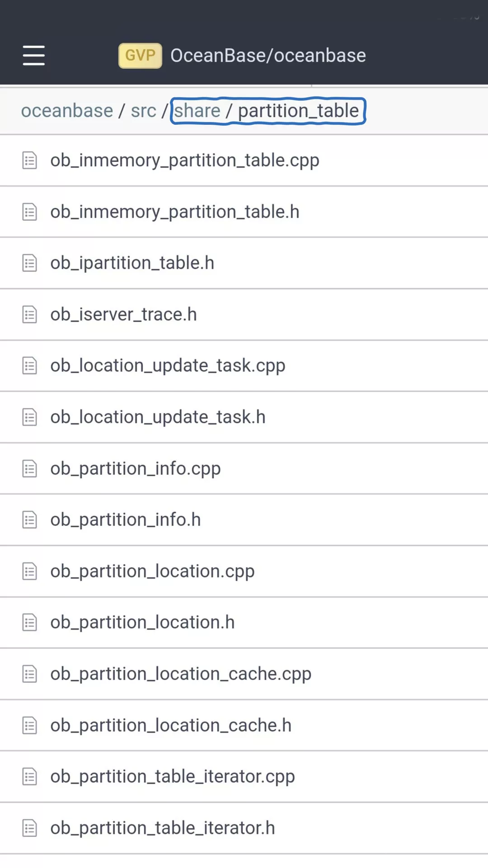Open the hamburger navigation menu
The image size is (488, 868).
(34, 56)
